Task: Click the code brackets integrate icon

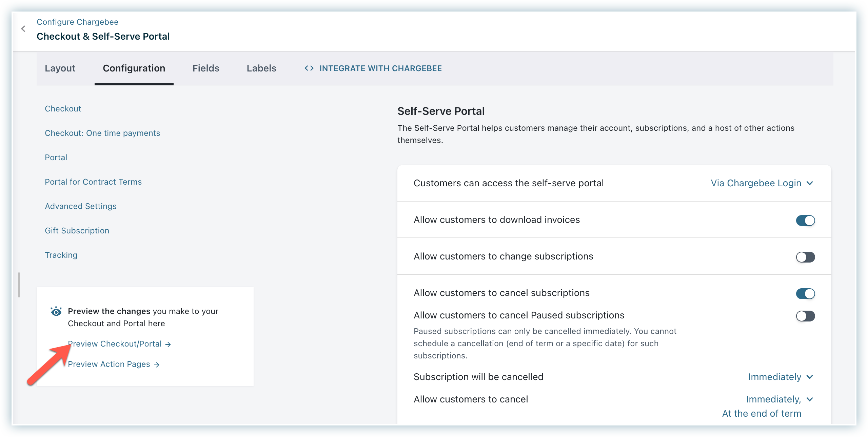Action: click(309, 68)
